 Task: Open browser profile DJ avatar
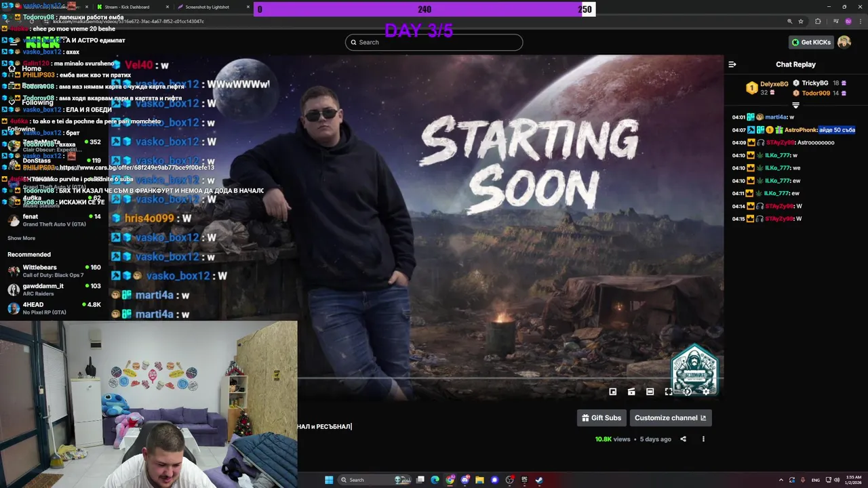pos(848,22)
